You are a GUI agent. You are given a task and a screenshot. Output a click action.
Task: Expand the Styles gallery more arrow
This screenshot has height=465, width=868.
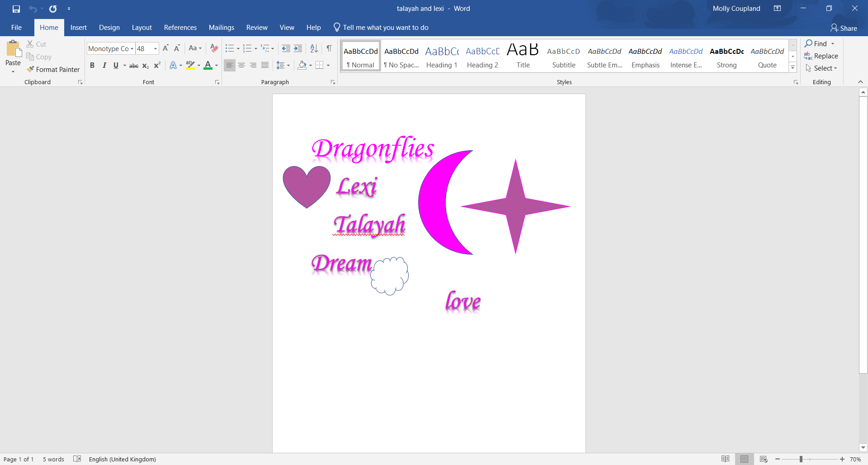793,68
